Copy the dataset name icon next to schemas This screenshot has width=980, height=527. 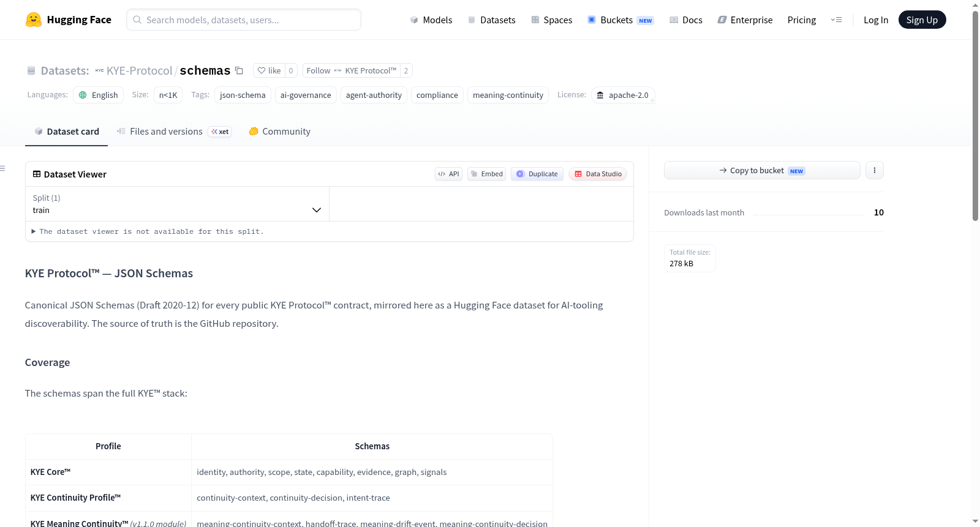pos(239,70)
